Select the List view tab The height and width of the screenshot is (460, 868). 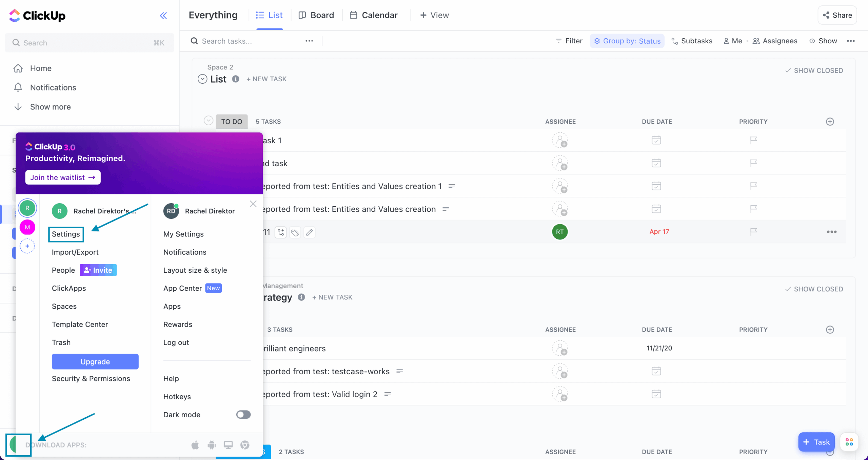tap(269, 15)
